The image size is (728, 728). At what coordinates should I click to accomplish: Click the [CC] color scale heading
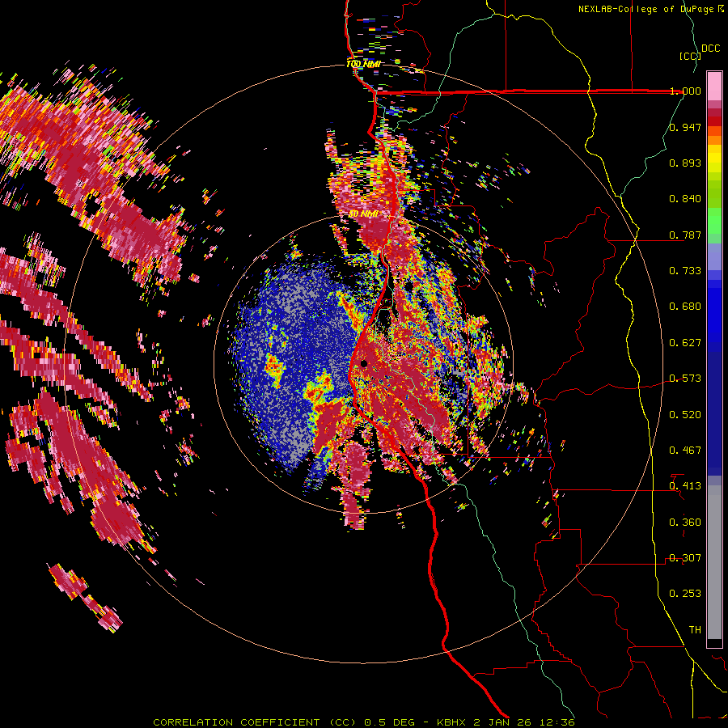pyautogui.click(x=690, y=56)
